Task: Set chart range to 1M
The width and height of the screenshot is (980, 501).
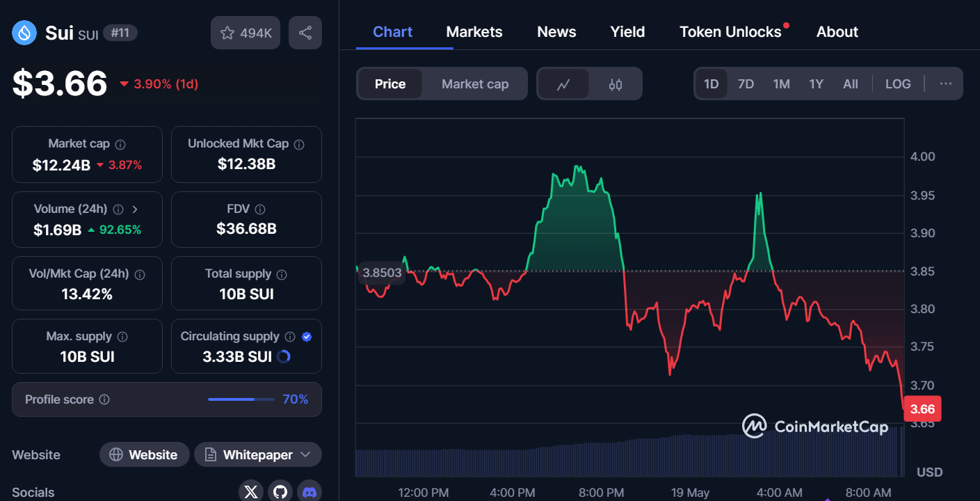Action: tap(781, 84)
